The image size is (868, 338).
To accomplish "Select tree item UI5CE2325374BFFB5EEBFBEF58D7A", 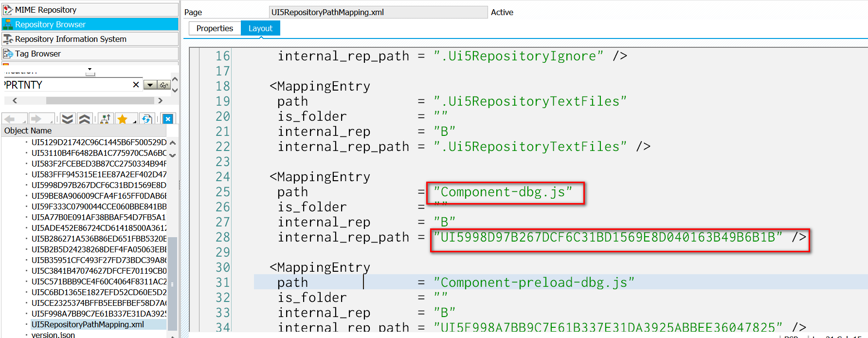I will click(99, 303).
